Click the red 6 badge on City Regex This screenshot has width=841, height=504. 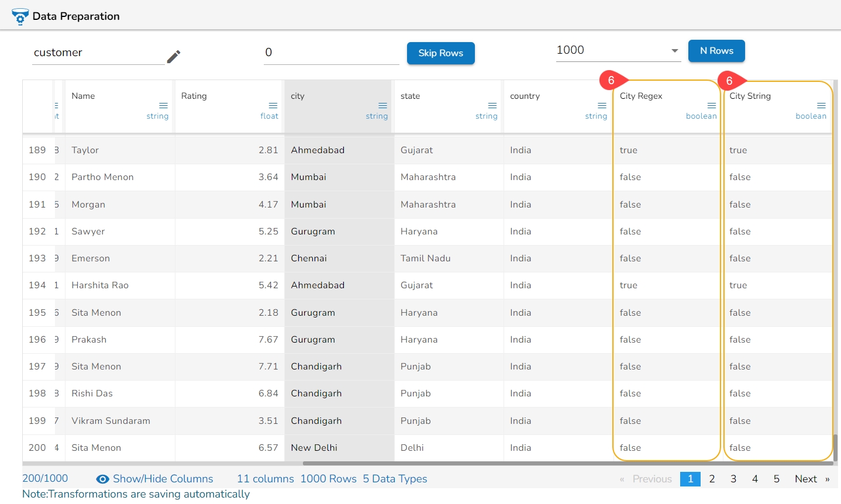[611, 81]
